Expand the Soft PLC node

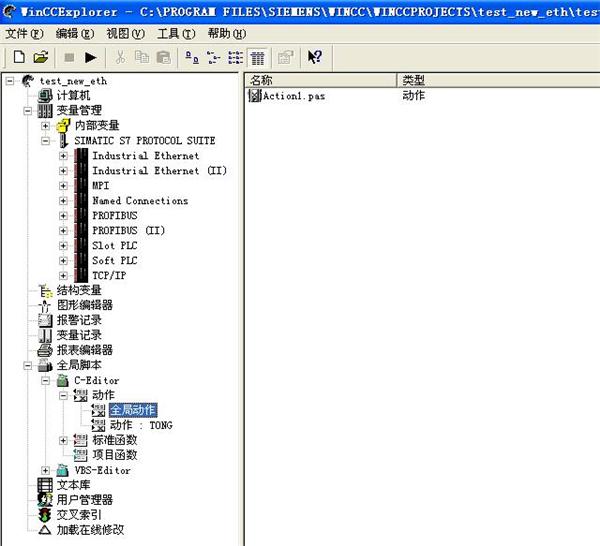[64, 261]
